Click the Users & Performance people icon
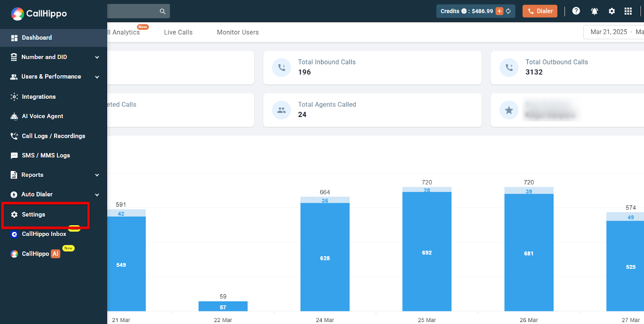The image size is (644, 324). click(x=14, y=77)
